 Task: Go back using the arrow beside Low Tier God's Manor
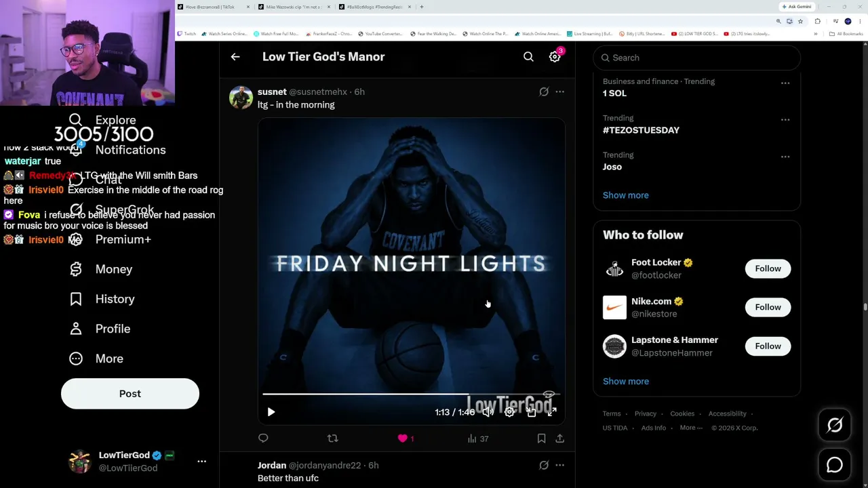[x=235, y=57]
